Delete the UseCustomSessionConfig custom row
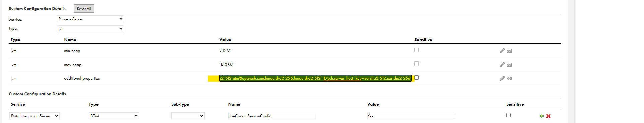The width and height of the screenshot is (644, 123). [549, 116]
